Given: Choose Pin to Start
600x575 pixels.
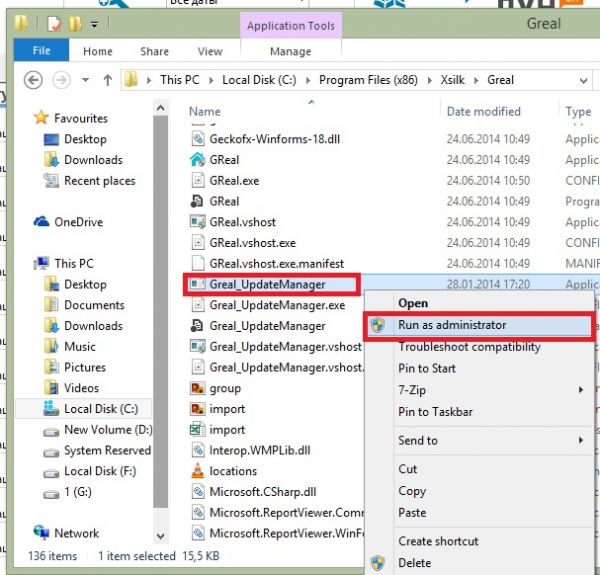Looking at the screenshot, I should coord(478,368).
